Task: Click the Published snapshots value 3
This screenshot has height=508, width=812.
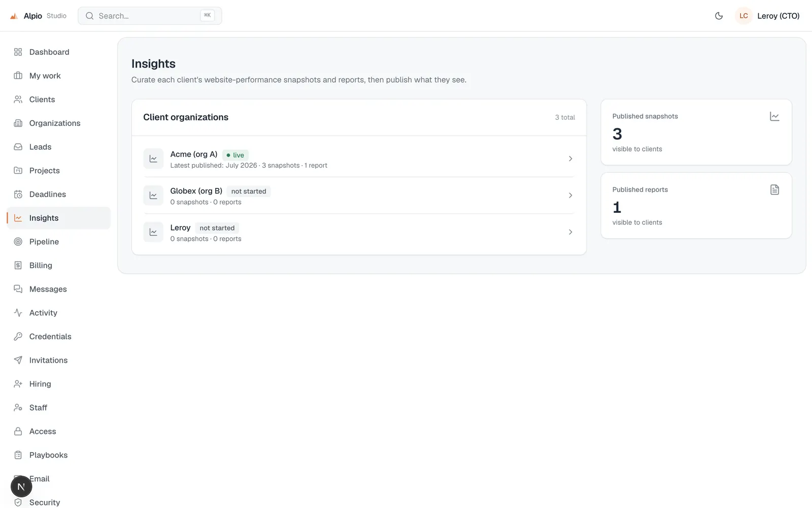Action: tap(617, 134)
